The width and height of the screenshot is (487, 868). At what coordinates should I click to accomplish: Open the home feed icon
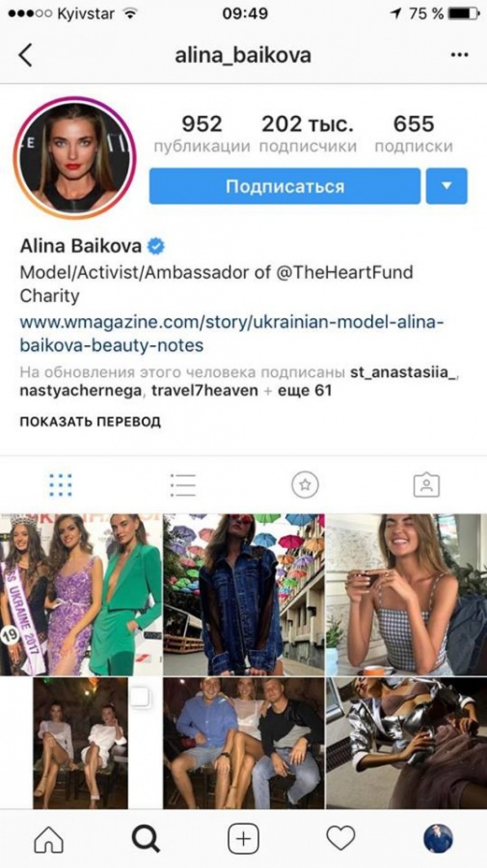[x=49, y=839]
